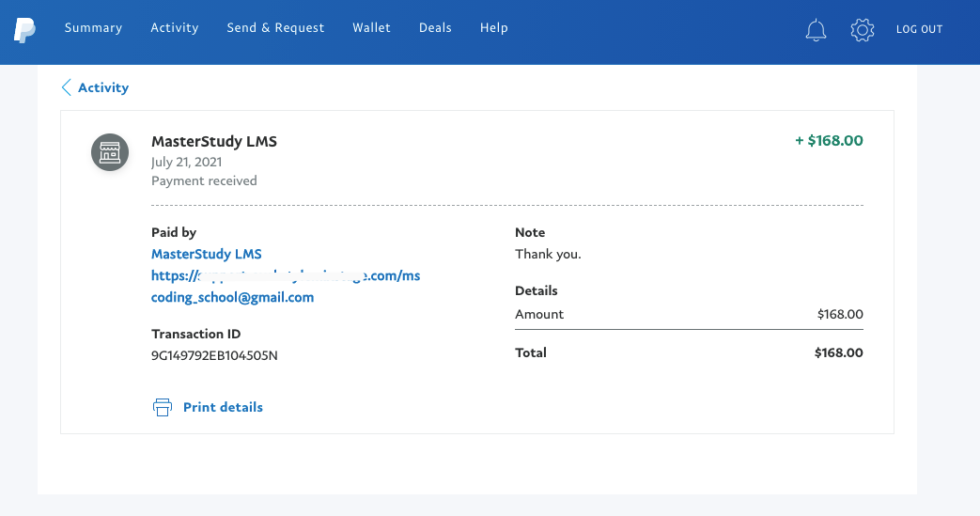Click the Thank you. note text
The width and height of the screenshot is (980, 516).
point(548,254)
